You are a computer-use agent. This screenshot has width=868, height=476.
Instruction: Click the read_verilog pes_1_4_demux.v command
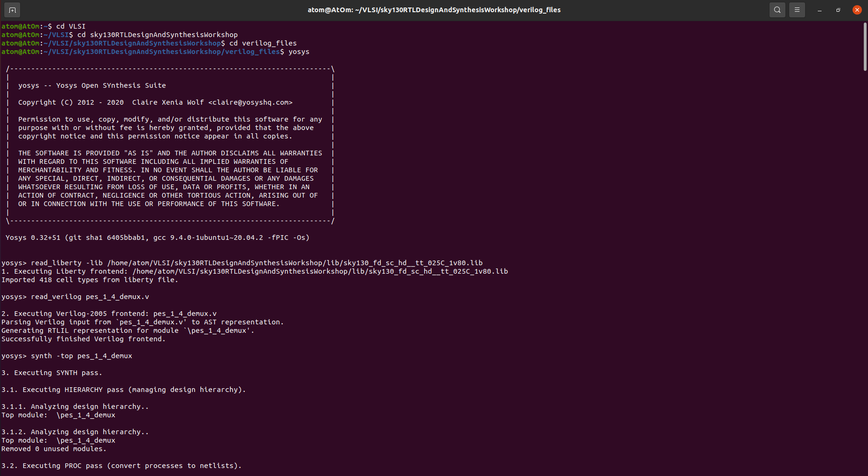pyautogui.click(x=89, y=296)
